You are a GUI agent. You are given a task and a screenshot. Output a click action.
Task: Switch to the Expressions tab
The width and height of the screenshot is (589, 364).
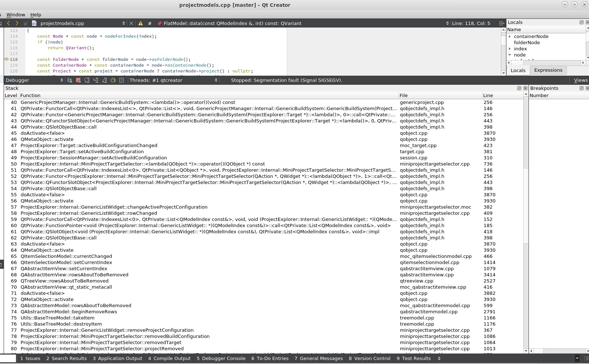pos(548,70)
